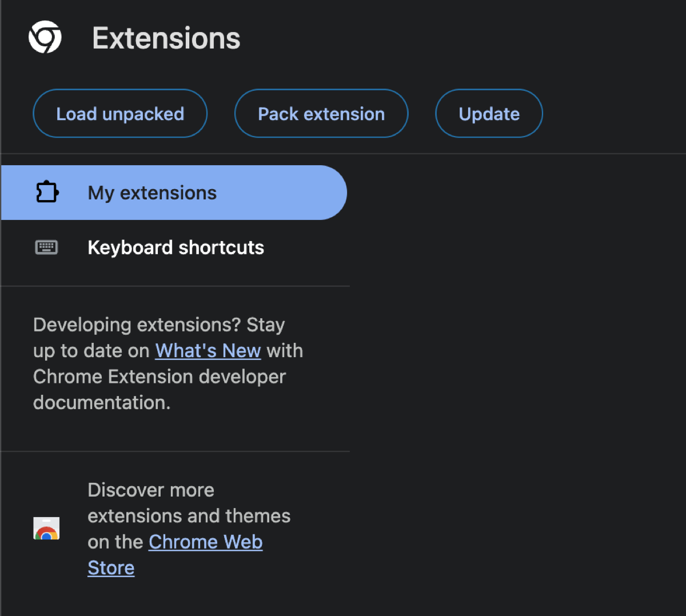Open the What's New link
The width and height of the screenshot is (686, 616).
tap(208, 350)
